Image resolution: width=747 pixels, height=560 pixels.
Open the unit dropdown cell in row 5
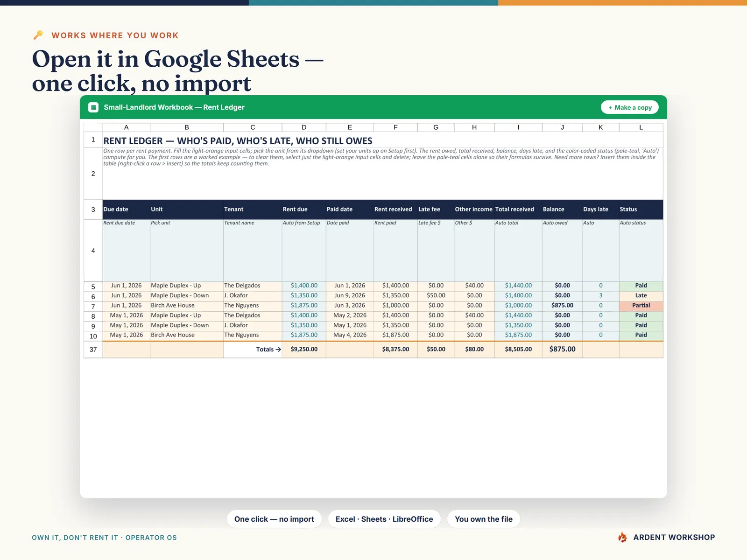[187, 286]
